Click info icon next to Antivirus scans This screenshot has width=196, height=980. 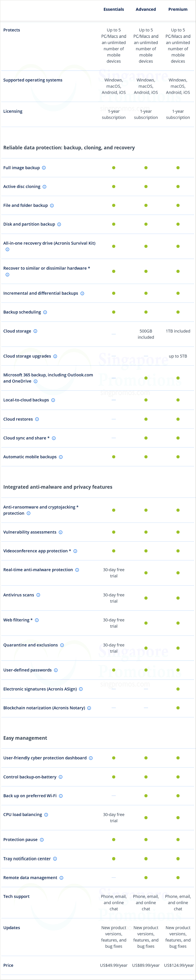pyautogui.click(x=38, y=595)
